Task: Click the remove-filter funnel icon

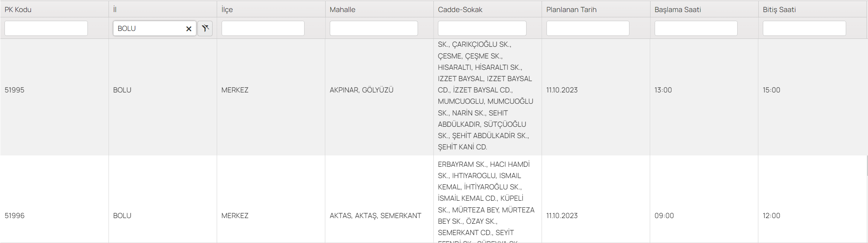Action: (x=205, y=28)
